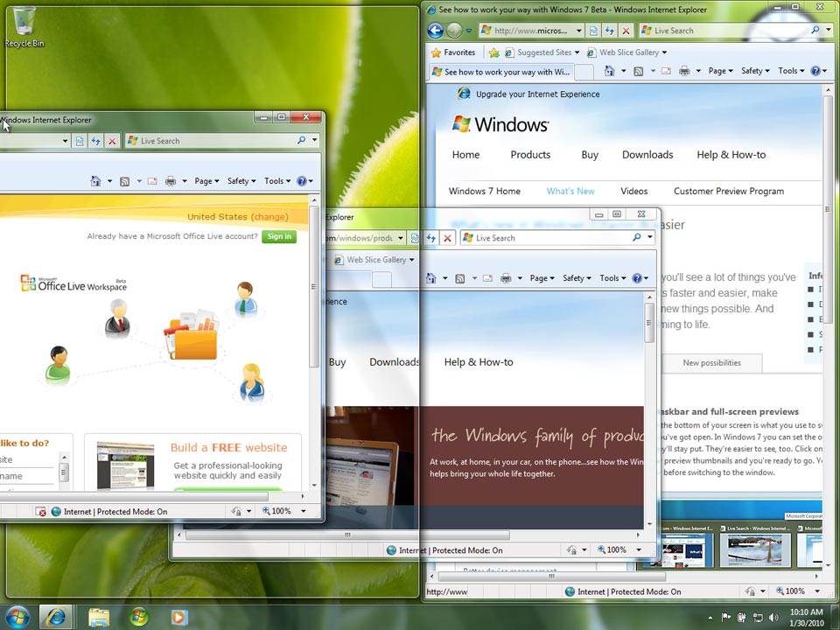Click Back arrow in Windows 7 Beta browser window
This screenshot has height=630, width=840.
coord(435,31)
